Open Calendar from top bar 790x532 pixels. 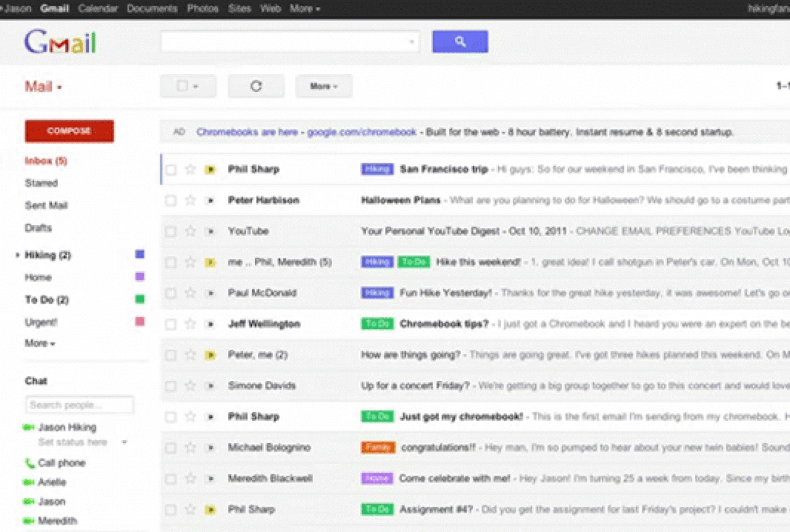[x=98, y=9]
